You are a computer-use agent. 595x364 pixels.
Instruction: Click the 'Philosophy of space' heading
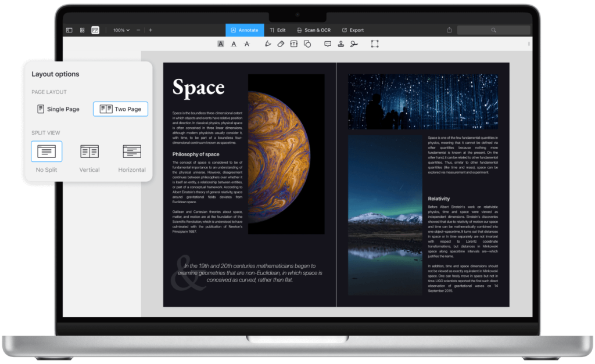(x=196, y=154)
